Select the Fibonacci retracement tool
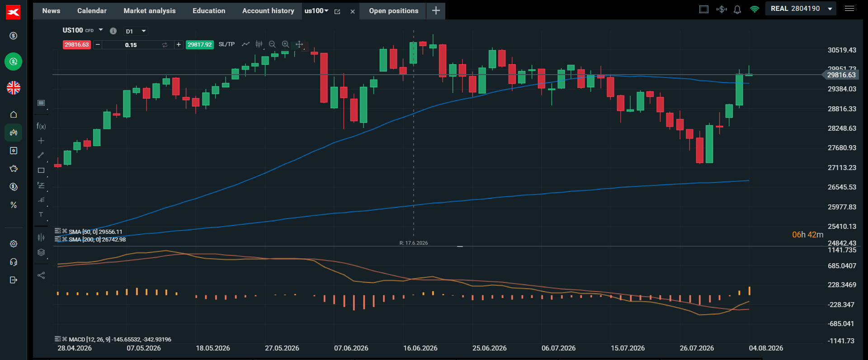The image size is (868, 360). (x=41, y=185)
